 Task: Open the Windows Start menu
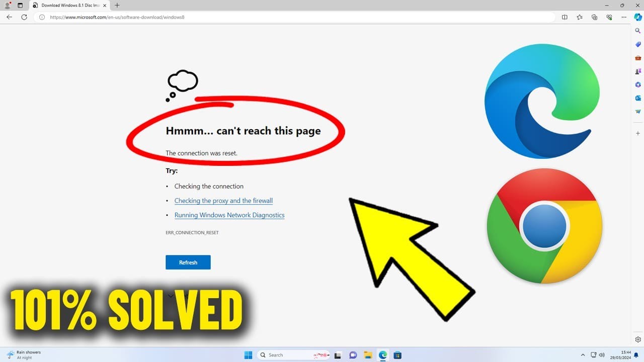248,355
